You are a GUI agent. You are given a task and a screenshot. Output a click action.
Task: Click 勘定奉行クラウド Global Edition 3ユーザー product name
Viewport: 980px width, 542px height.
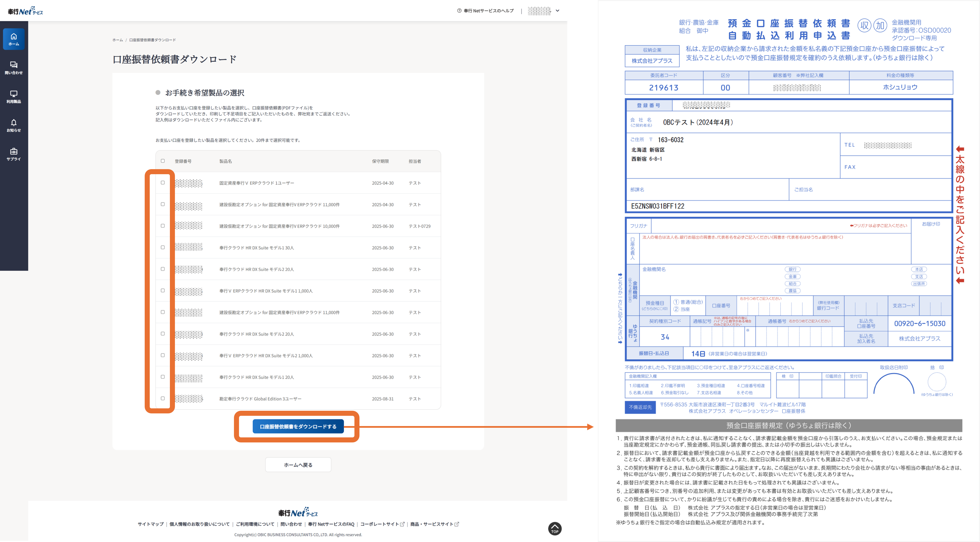[260, 399]
